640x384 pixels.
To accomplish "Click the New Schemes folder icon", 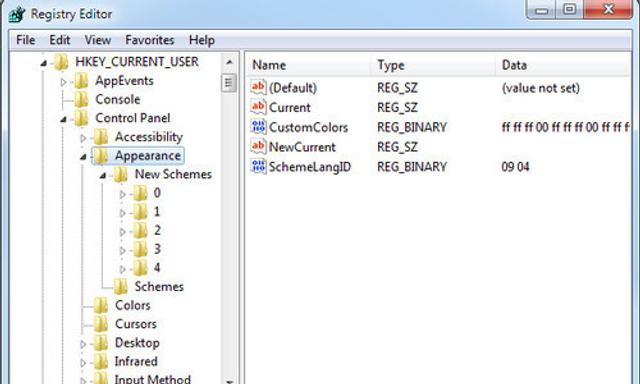I will 120,175.
